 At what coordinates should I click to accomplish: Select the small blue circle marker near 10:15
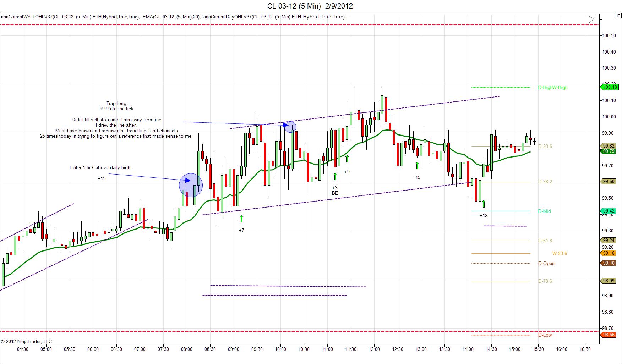pos(290,127)
